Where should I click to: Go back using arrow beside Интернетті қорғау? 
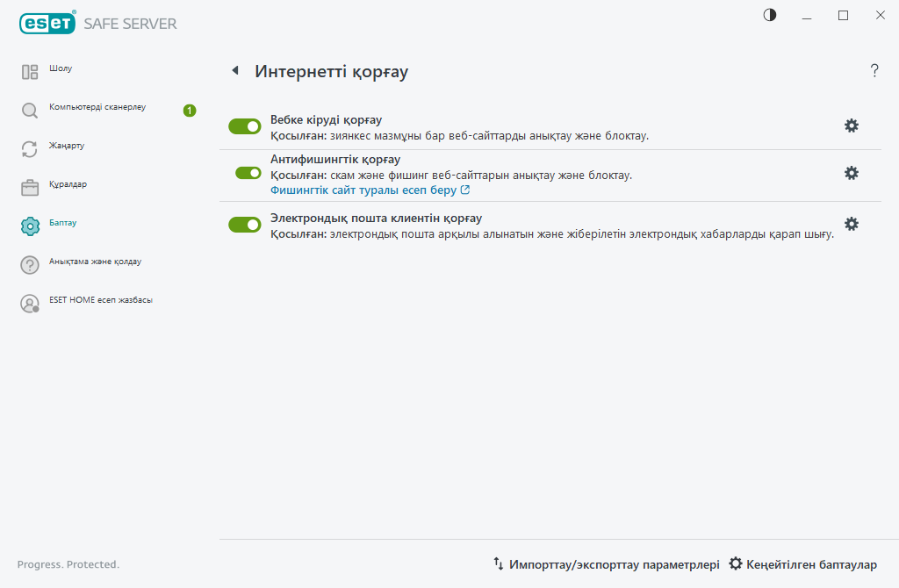coord(234,70)
